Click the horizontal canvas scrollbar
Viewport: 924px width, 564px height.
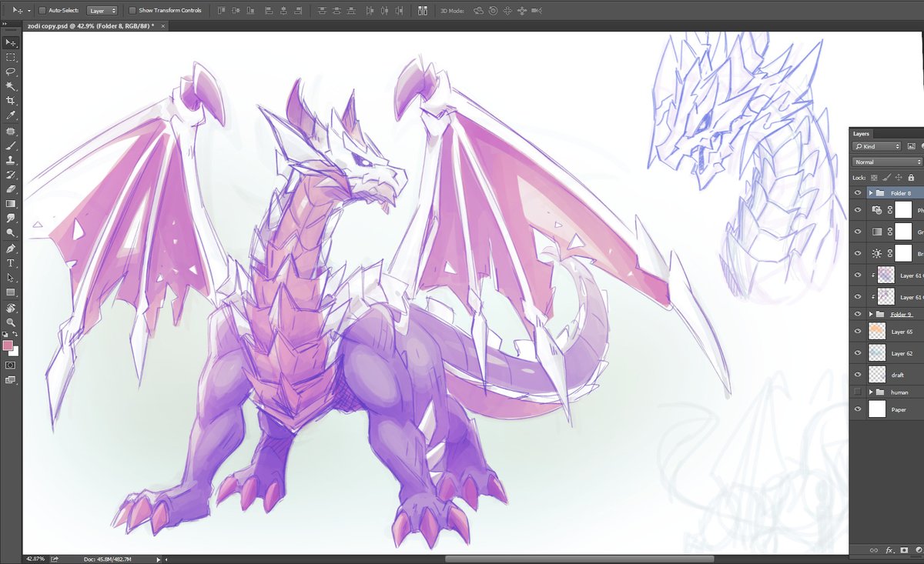tap(579, 559)
